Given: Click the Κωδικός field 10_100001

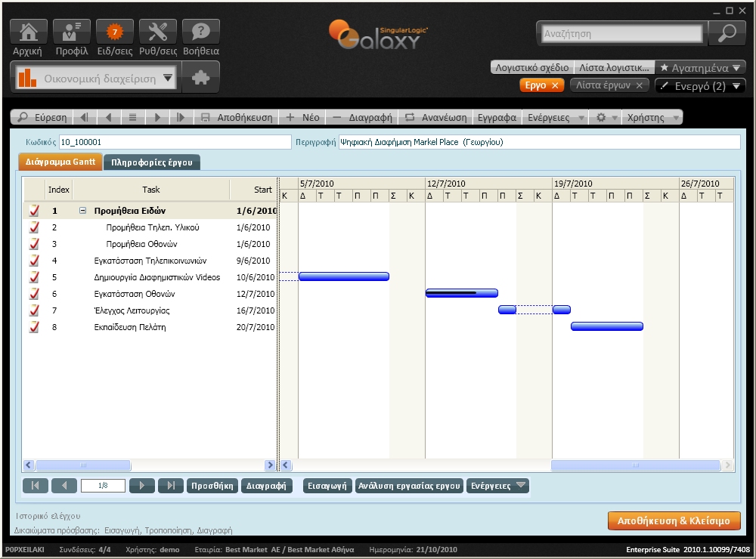Looking at the screenshot, I should (175, 142).
